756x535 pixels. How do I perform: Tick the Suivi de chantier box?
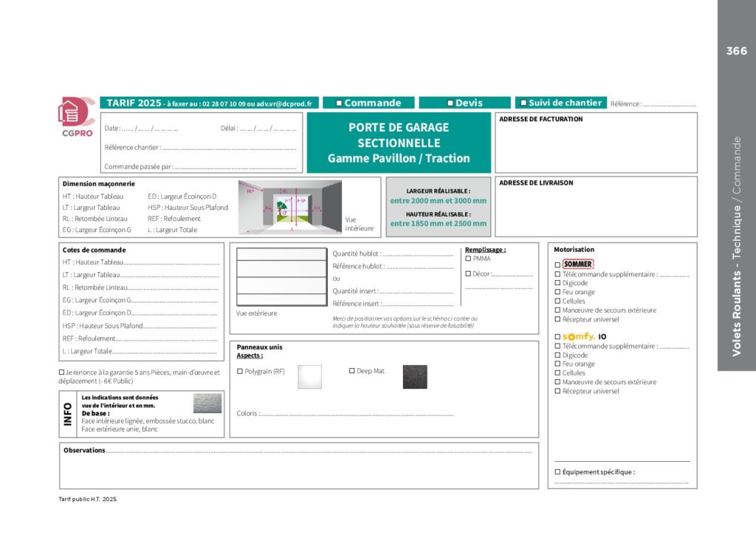[523, 103]
